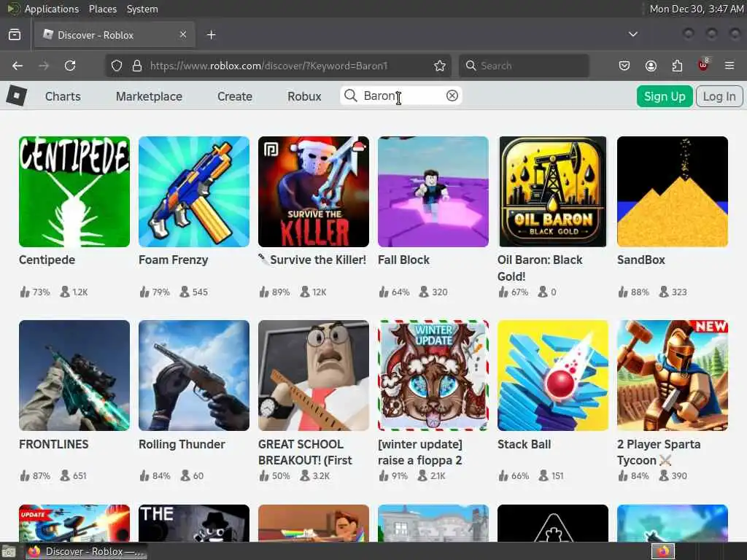The image size is (747, 560).
Task: Click the Log In button
Action: 719,96
